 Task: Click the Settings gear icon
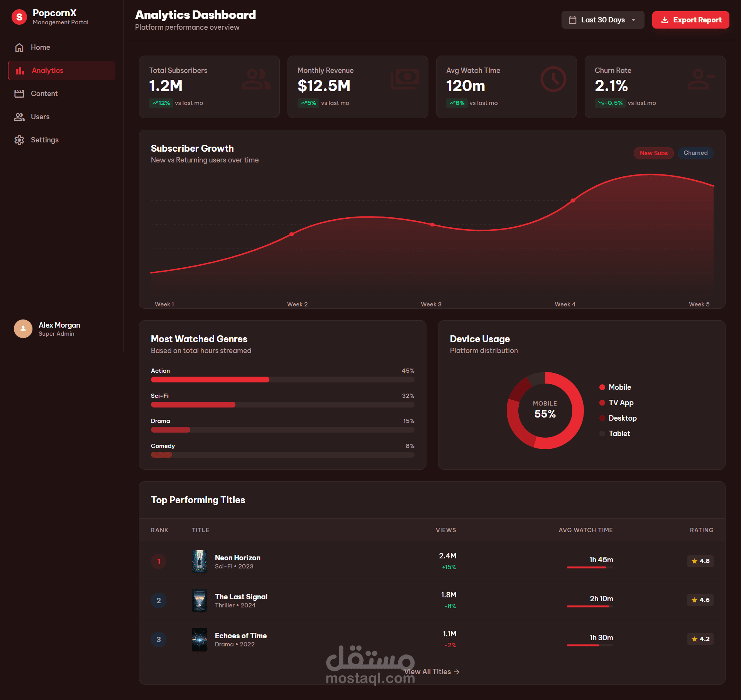tap(19, 140)
